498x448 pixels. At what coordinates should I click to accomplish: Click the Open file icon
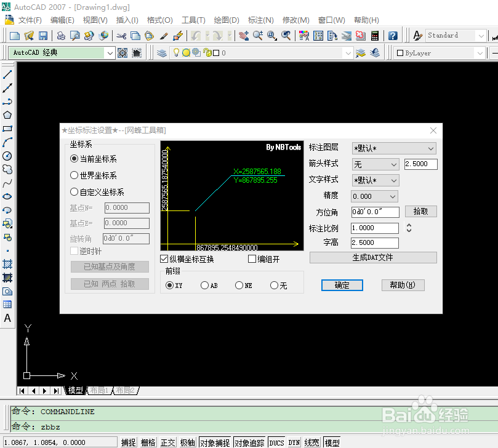[29, 36]
